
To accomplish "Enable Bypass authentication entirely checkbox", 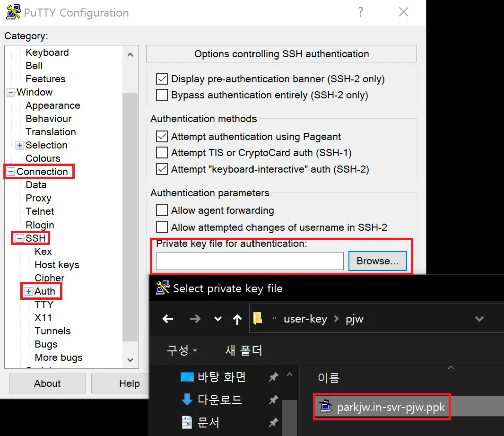I will point(162,95).
